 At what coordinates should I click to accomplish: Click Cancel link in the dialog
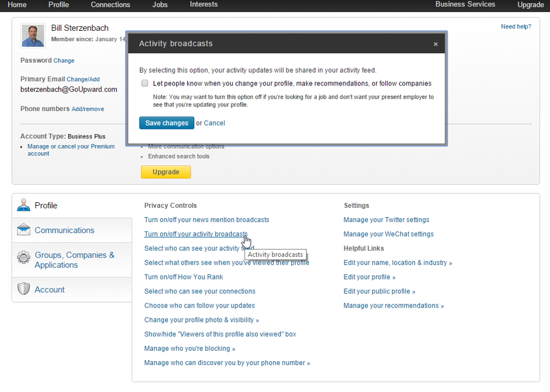[x=214, y=123]
